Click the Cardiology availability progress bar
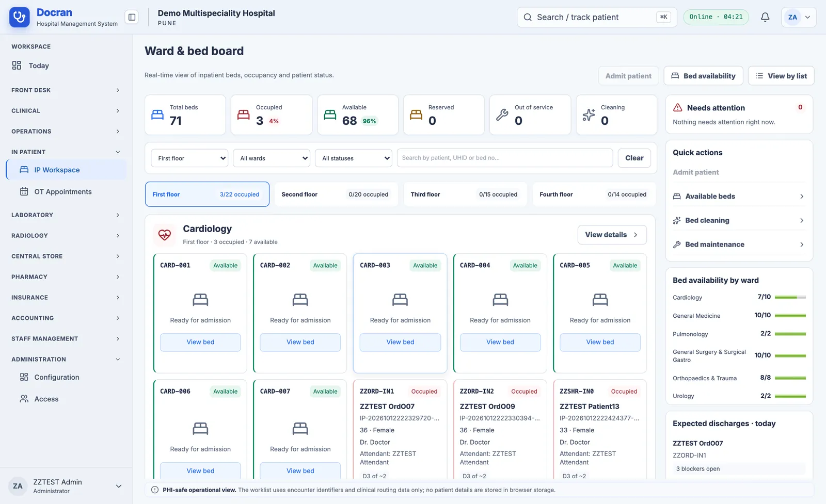Viewport: 826px width, 504px height. (x=790, y=297)
